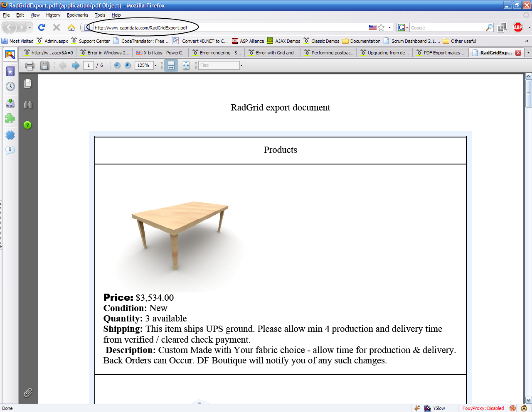Open the Find options dropdown arrow

click(x=241, y=65)
